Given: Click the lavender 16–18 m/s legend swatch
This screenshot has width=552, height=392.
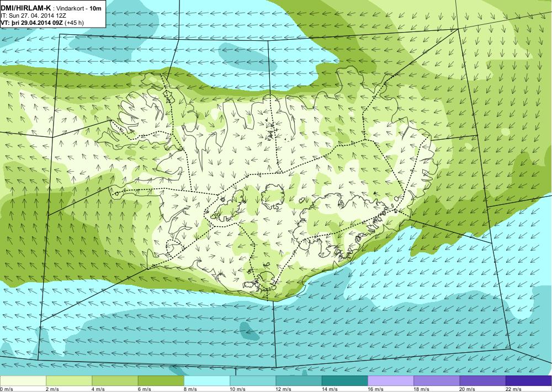Looking at the screenshot, I should coord(391,381).
